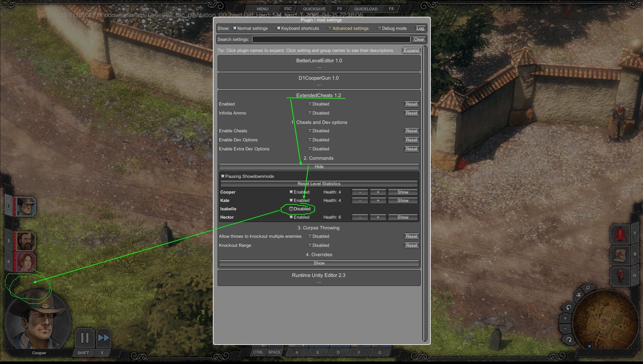This screenshot has height=364, width=643.
Task: Expand the D1CooperGun 1.0 plugin
Action: pyautogui.click(x=319, y=80)
